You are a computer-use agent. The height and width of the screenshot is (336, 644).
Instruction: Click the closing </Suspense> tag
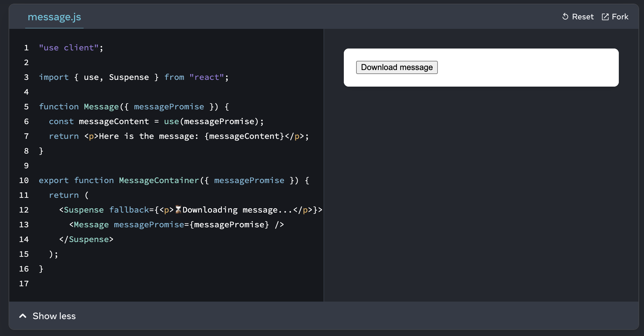click(x=86, y=240)
